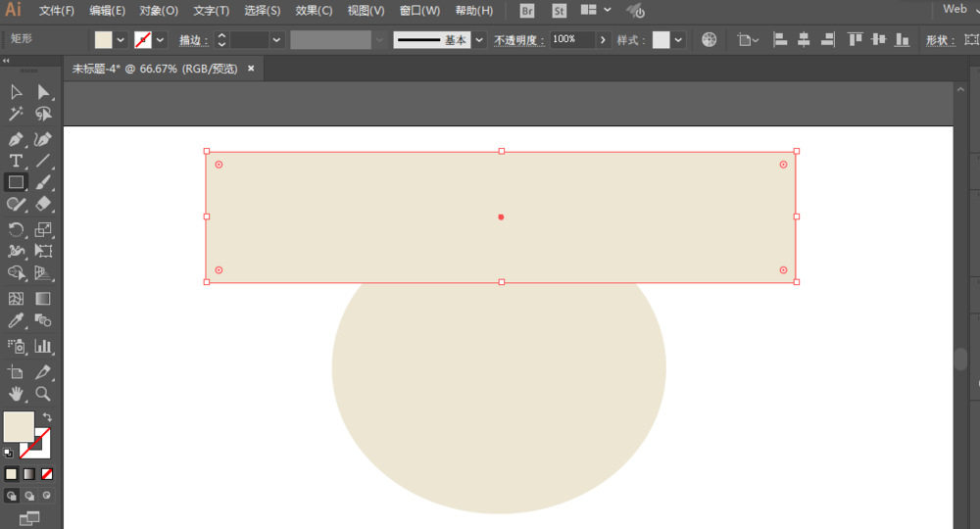Open the fill color dropdown in control bar

click(121, 40)
